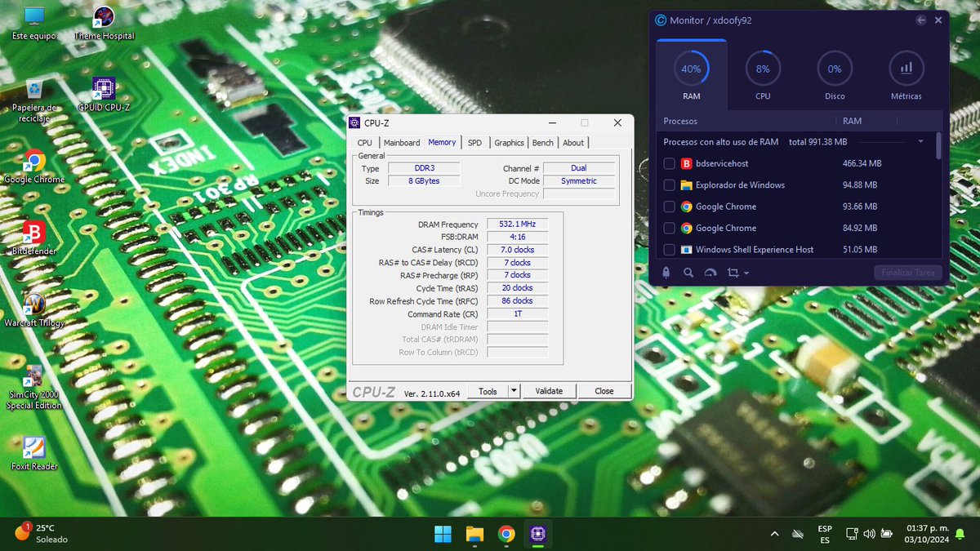Click the crop screenshot icon in Monitor
980x551 pixels.
point(733,273)
